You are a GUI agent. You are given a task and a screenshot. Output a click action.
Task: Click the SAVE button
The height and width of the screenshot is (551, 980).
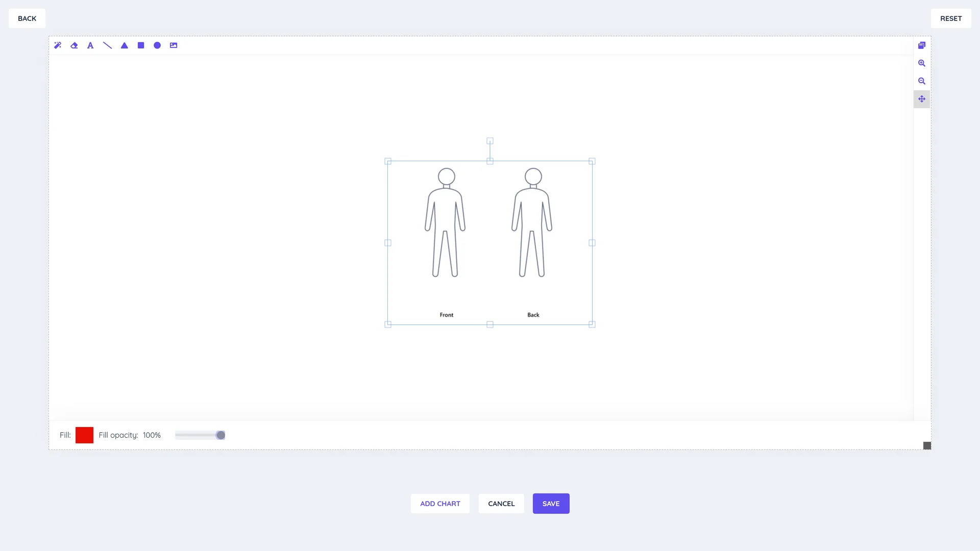coord(551,504)
